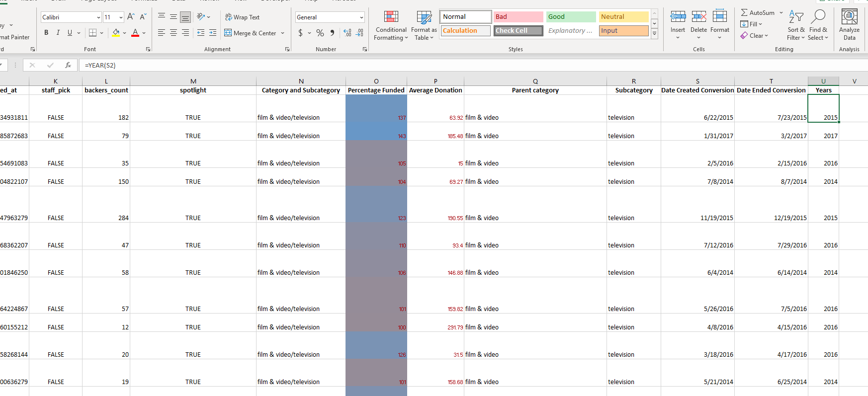Increase font size with the larger A

click(131, 17)
